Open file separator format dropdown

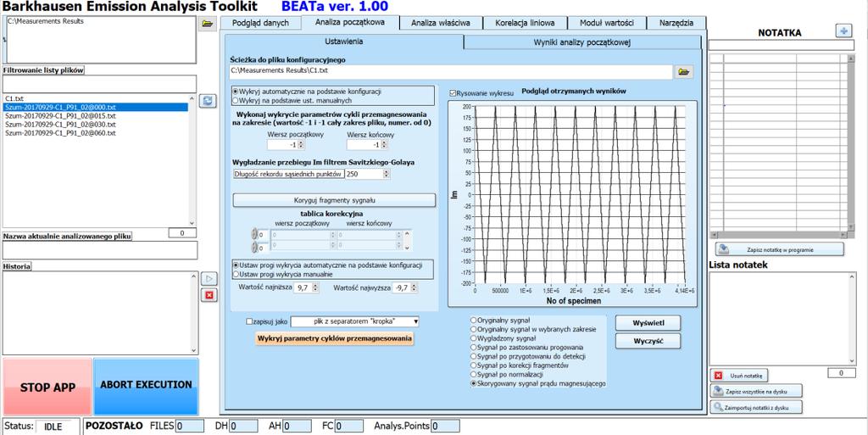coord(355,321)
